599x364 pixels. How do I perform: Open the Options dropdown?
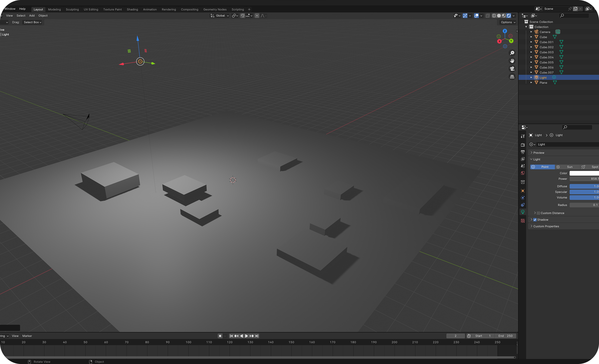508,22
